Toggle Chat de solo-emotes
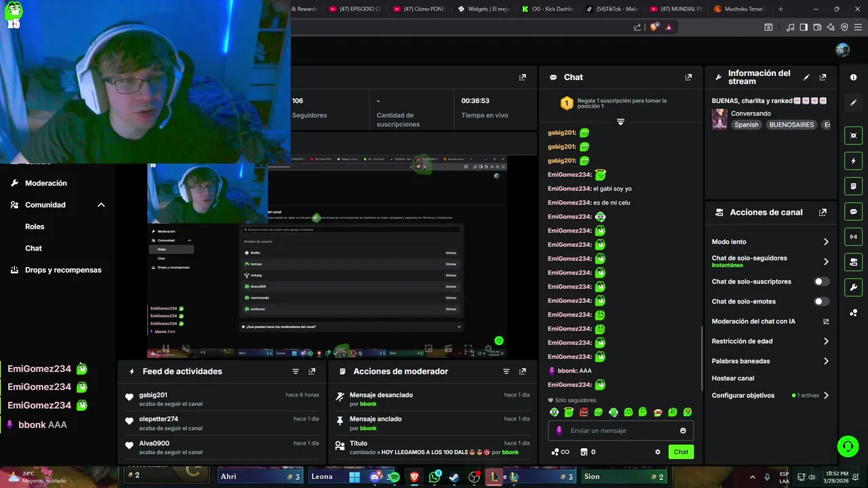 [x=821, y=302]
